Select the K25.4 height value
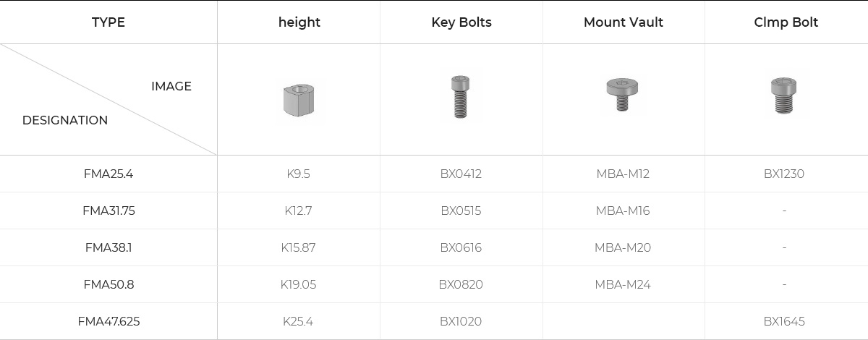Image resolution: width=868 pixels, height=340 pixels. tap(298, 321)
